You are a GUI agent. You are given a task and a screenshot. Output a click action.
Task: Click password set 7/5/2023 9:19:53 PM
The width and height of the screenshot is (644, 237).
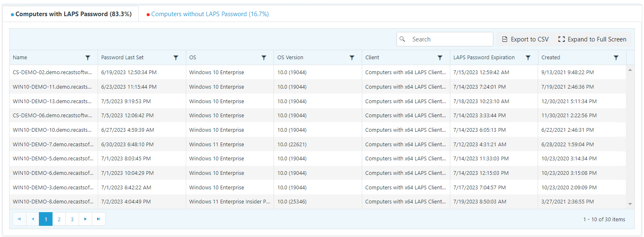coord(142,101)
